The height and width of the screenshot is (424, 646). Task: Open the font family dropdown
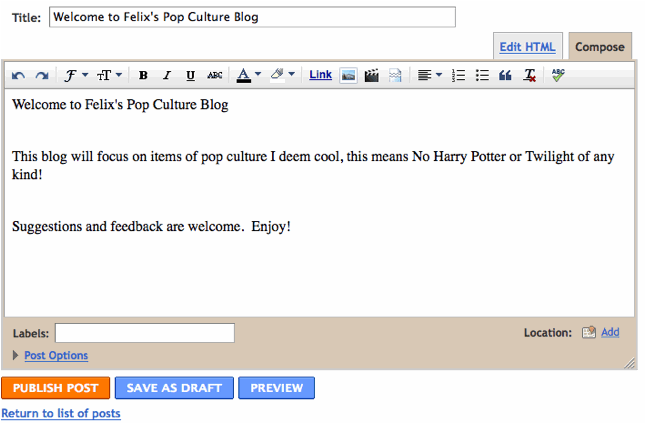[x=76, y=75]
